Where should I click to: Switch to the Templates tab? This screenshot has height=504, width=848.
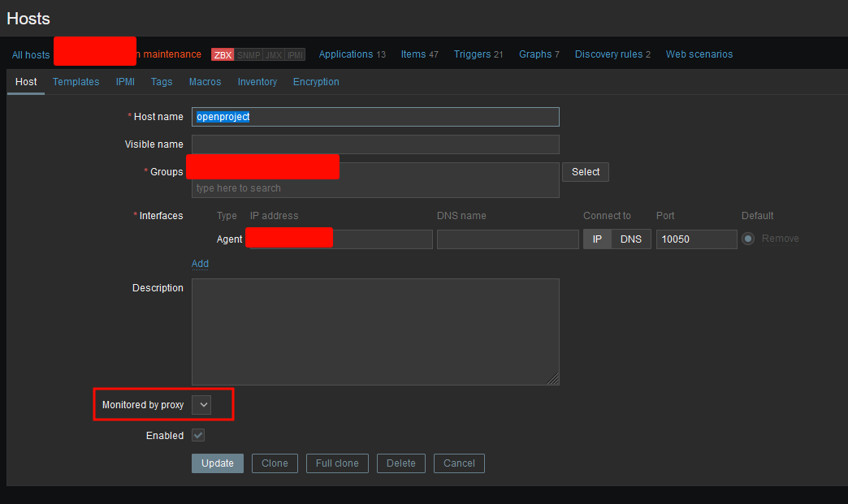click(x=76, y=82)
